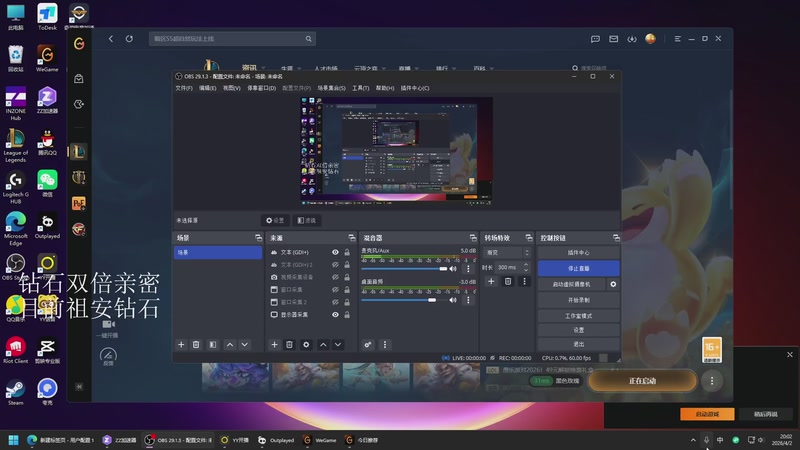Viewport: 800px width, 450px height.
Task: Open the WeGame user avatar
Action: click(651, 39)
